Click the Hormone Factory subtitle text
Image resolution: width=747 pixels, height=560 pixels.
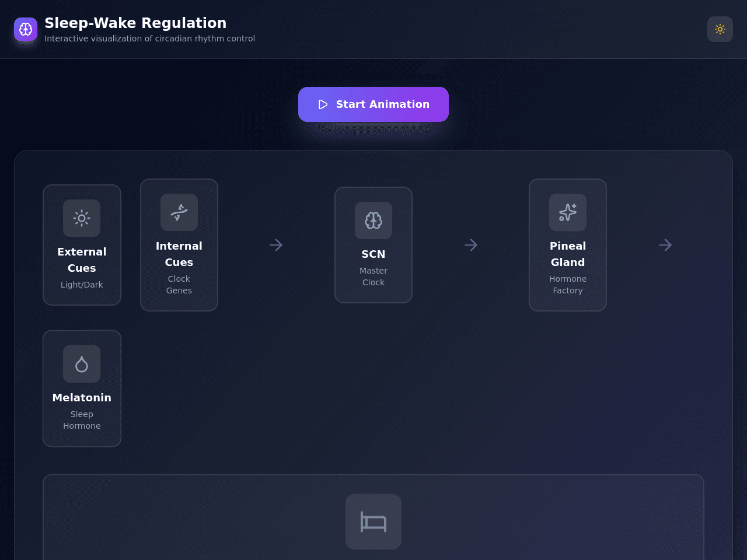tap(568, 285)
